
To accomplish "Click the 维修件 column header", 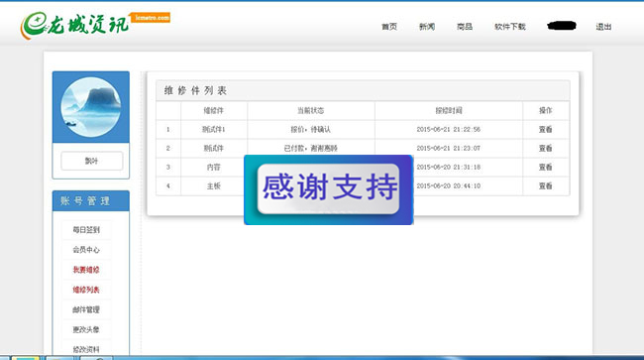I will [214, 110].
